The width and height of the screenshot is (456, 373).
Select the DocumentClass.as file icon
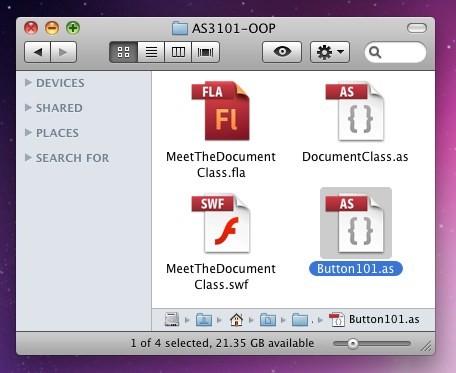click(x=355, y=111)
